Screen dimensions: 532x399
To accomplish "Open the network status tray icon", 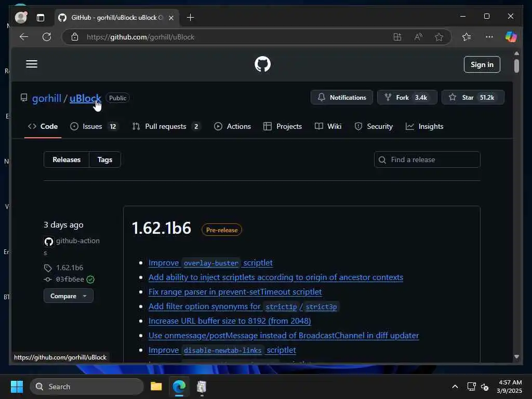I will [471, 387].
